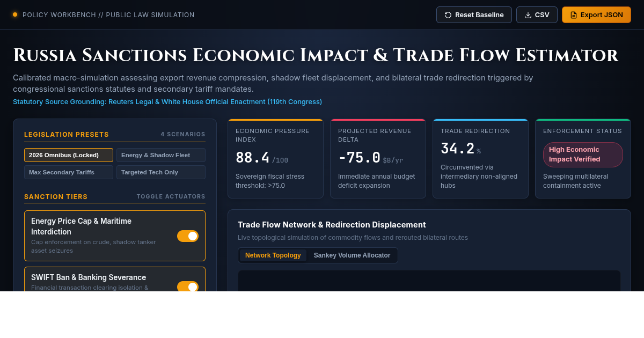Click the 4 Scenarios label
The height and width of the screenshot is (338, 644).
pyautogui.click(x=183, y=135)
